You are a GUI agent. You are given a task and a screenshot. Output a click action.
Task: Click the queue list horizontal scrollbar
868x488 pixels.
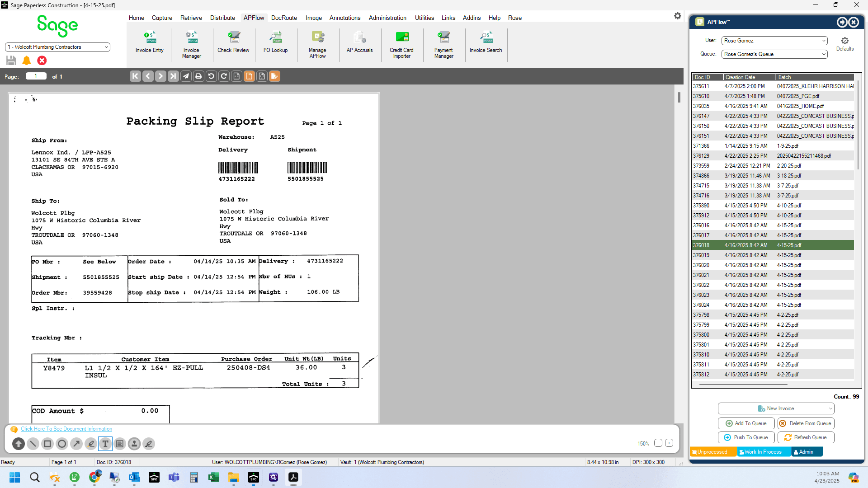coord(744,385)
